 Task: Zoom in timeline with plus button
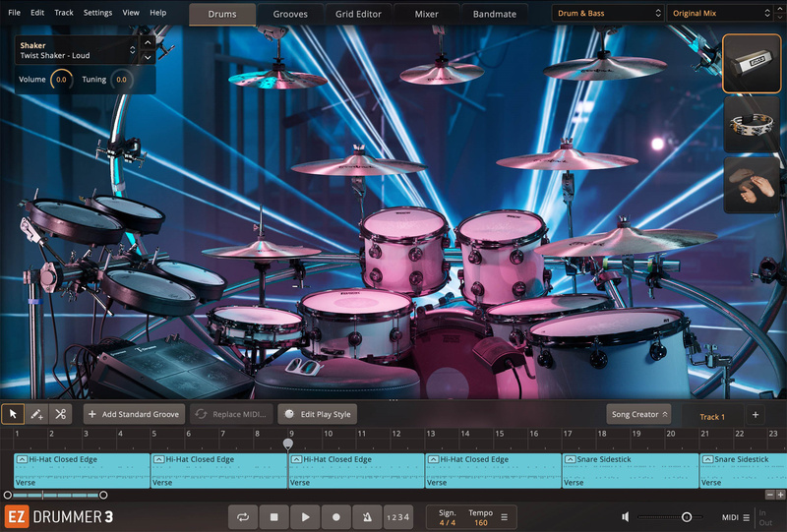pyautogui.click(x=780, y=495)
